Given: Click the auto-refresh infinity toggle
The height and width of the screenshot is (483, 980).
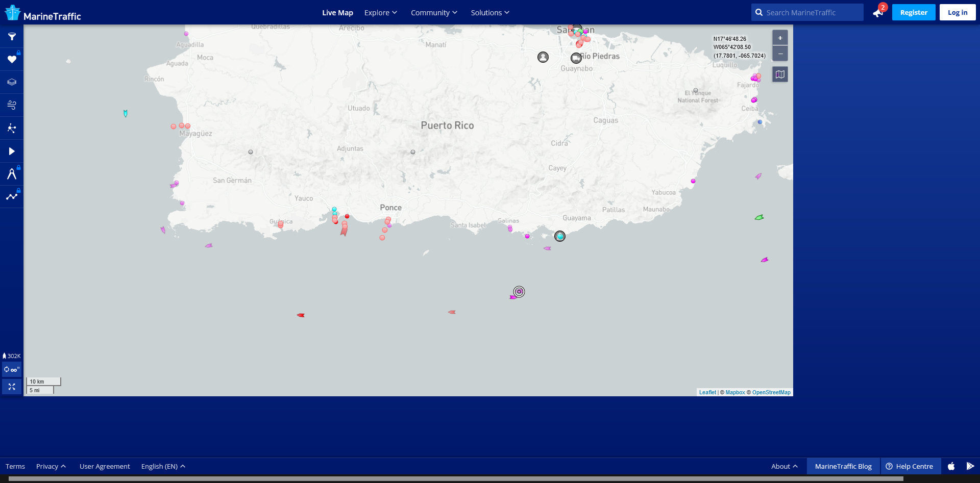Looking at the screenshot, I should pyautogui.click(x=12, y=369).
